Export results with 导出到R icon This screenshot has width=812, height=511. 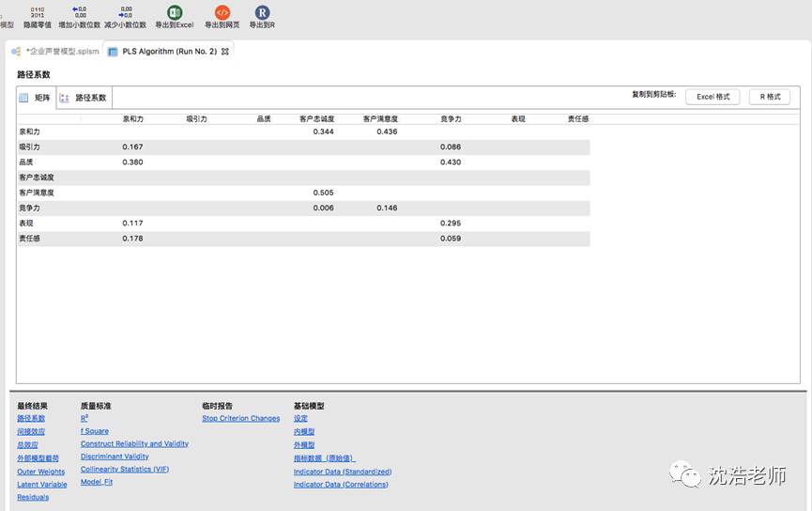point(262,12)
